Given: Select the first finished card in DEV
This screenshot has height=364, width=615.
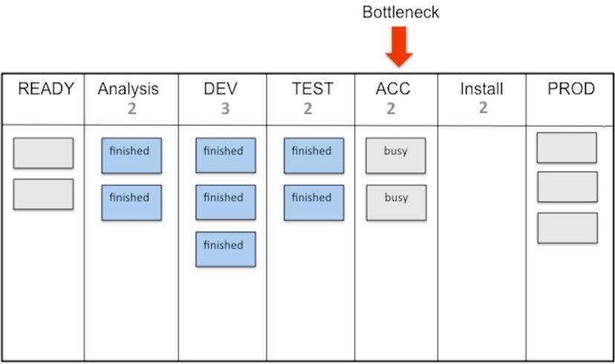Looking at the screenshot, I should (226, 155).
